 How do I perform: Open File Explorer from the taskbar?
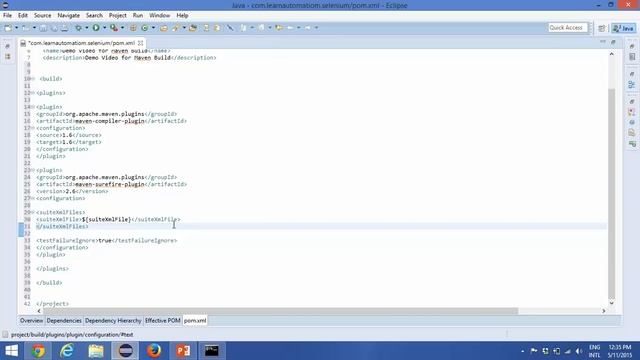[x=96, y=351]
